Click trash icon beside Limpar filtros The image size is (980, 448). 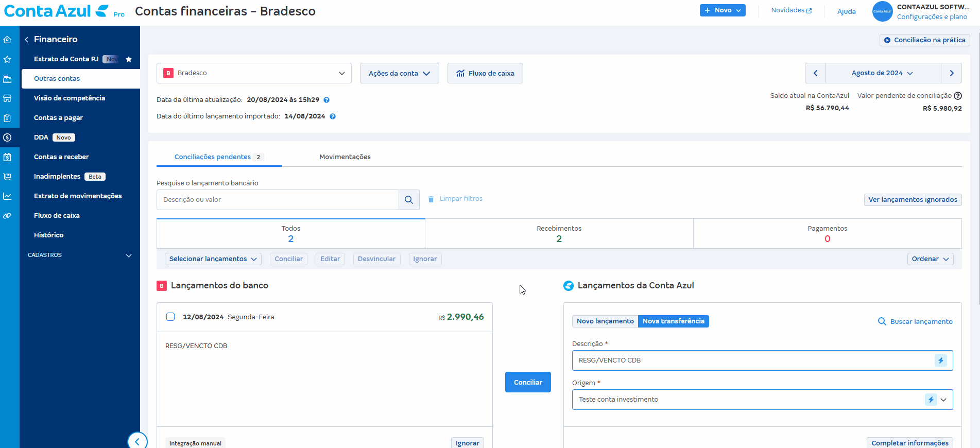coord(431,199)
